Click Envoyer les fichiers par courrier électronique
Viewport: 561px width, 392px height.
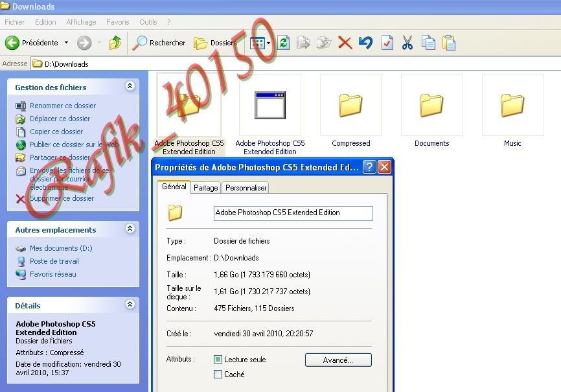70,179
